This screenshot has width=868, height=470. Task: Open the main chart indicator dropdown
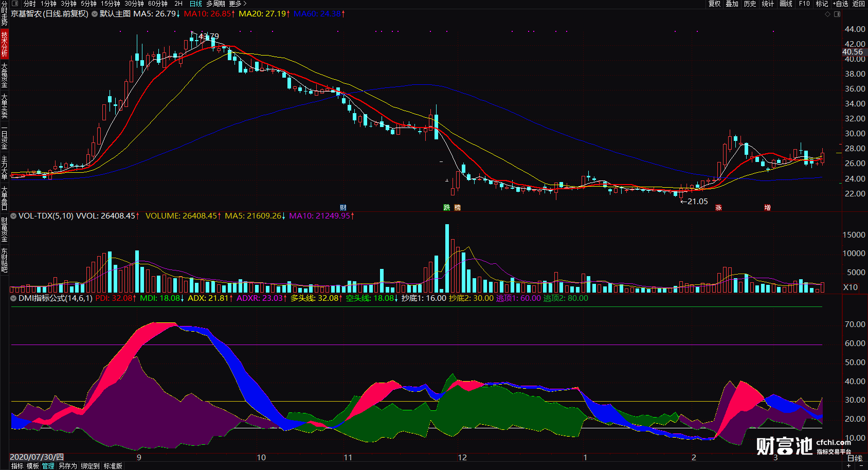95,14
